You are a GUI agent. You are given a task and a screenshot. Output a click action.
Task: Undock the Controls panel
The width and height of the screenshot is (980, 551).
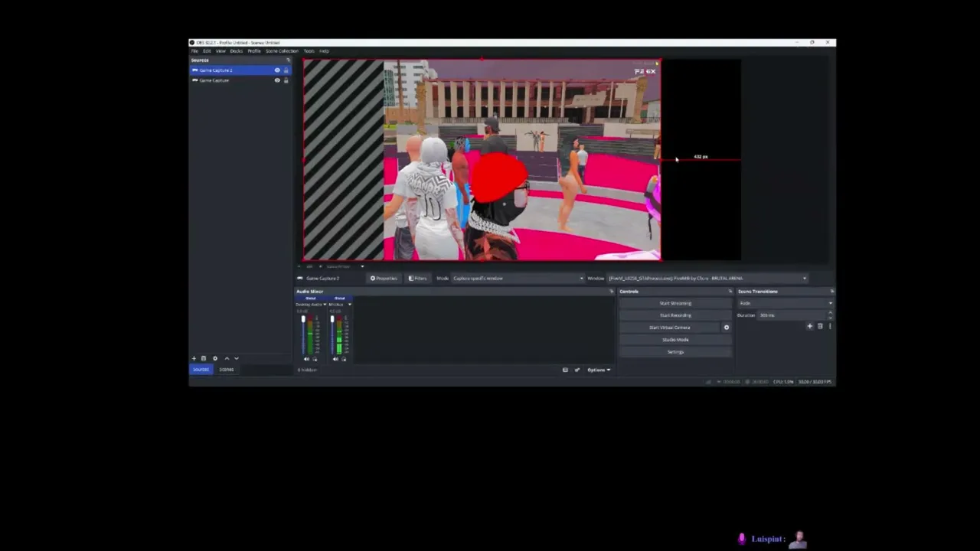click(730, 292)
